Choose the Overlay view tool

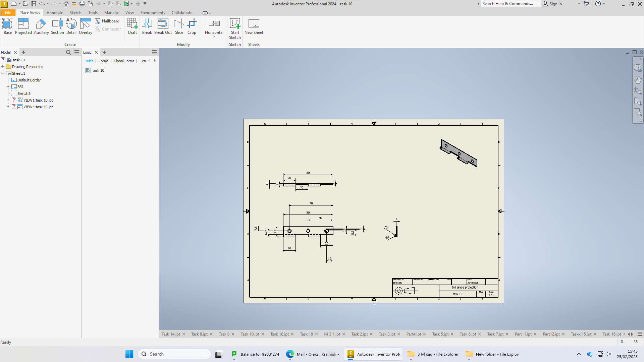[86, 26]
